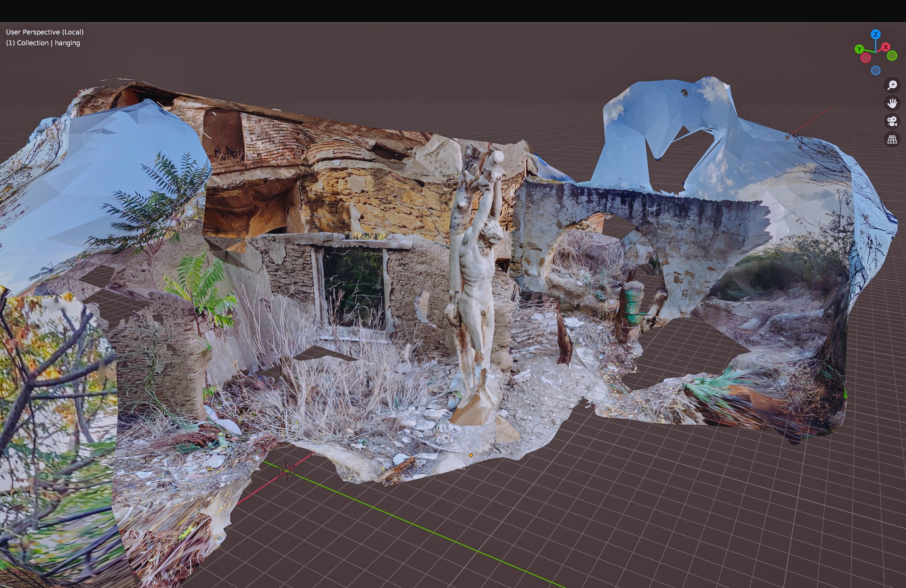Toggle the camera view button

892,121
